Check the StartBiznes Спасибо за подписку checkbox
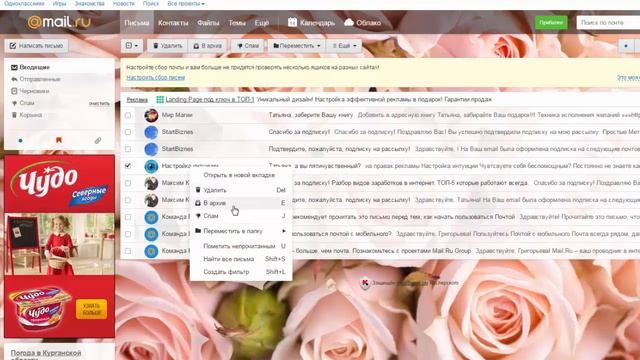The image size is (640, 360). click(128, 132)
